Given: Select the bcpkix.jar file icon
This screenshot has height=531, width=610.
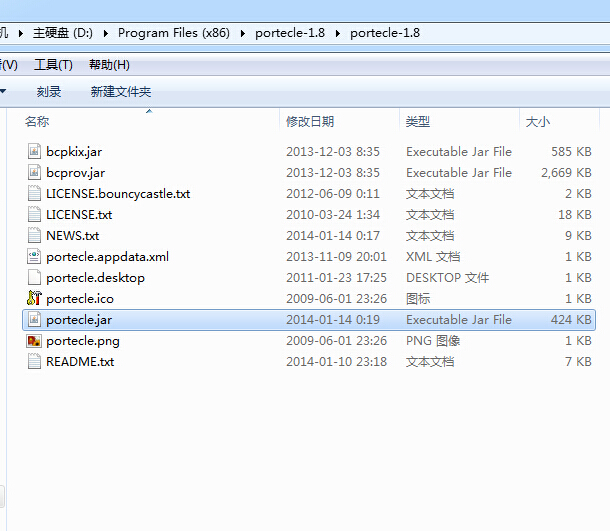Looking at the screenshot, I should [x=34, y=151].
